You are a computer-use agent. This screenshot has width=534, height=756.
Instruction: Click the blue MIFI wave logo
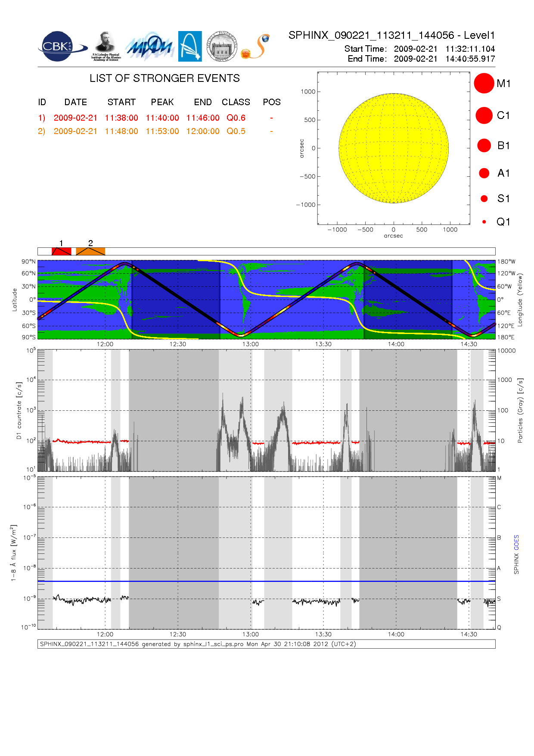pyautogui.click(x=149, y=47)
